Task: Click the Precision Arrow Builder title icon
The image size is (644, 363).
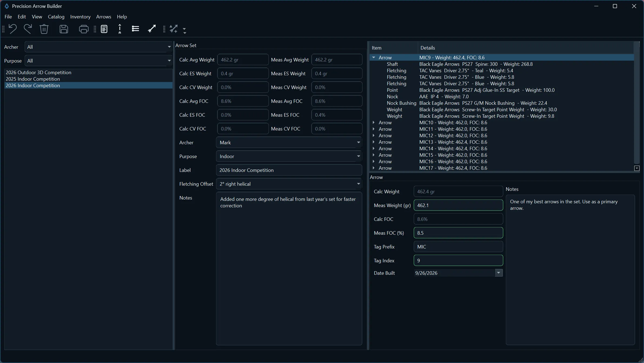Action: point(7,6)
